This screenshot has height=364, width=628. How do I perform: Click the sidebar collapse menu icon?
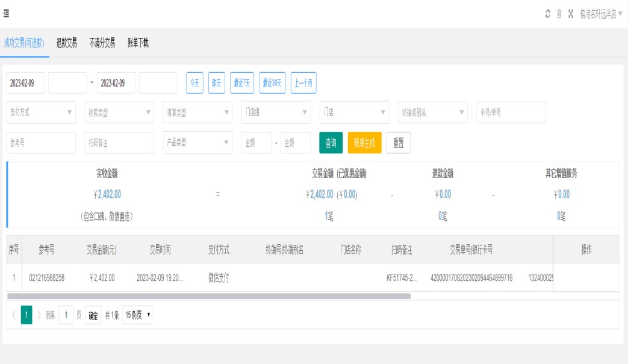point(6,13)
